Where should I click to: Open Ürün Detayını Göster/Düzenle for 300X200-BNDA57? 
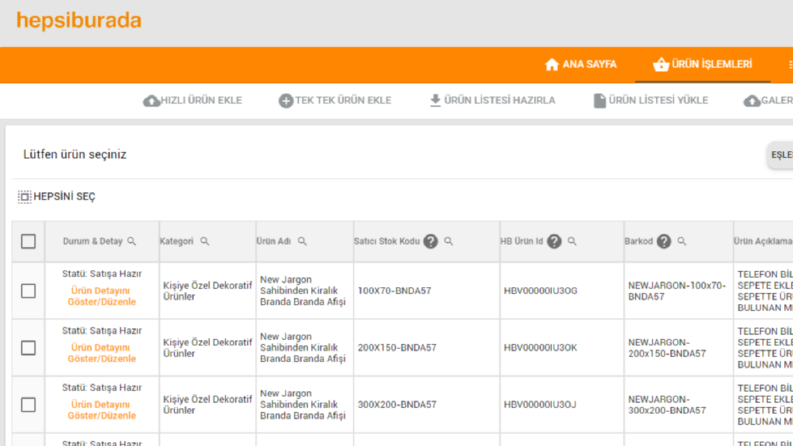point(102,410)
